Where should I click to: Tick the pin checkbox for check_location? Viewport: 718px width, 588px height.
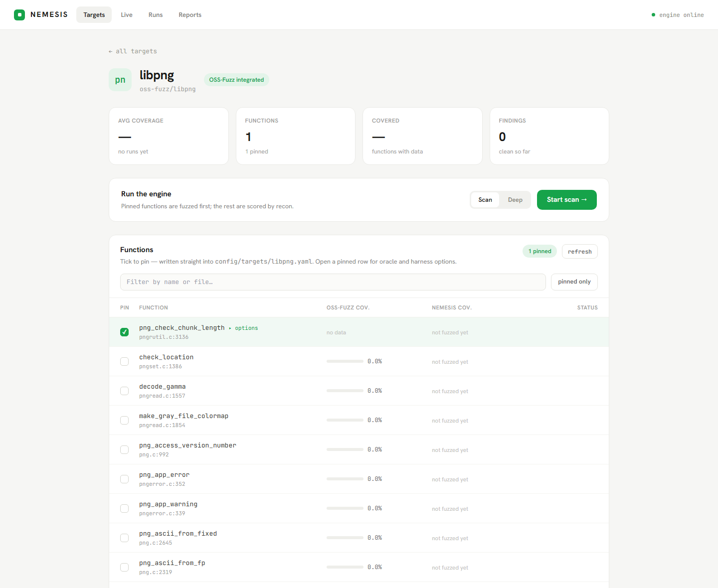(125, 361)
